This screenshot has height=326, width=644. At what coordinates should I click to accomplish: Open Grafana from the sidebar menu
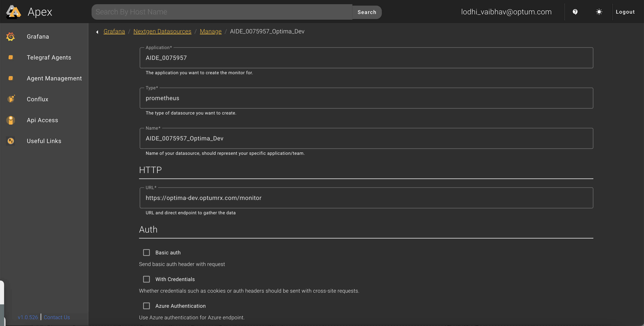(x=38, y=37)
